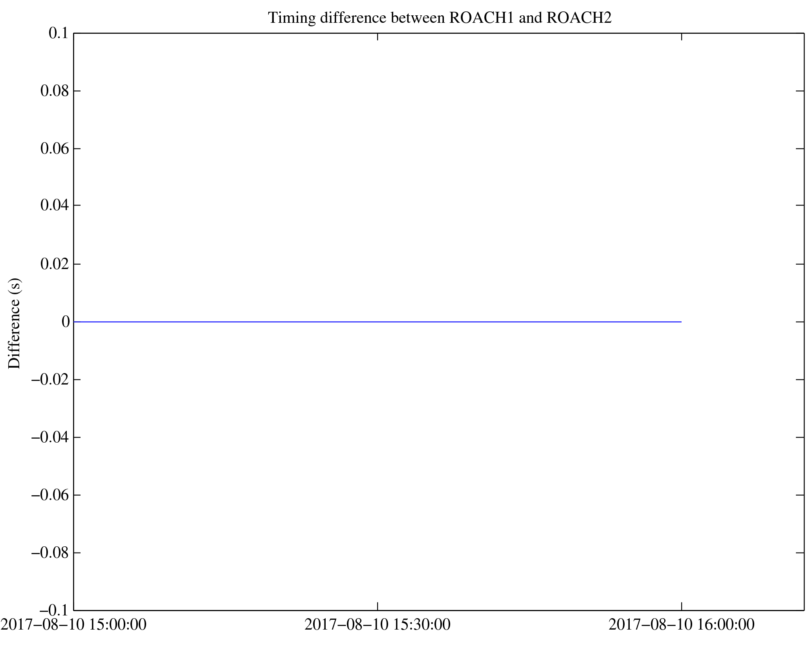The width and height of the screenshot is (812, 661).
Task: Click the y-axis tick label 0.06
Action: coord(55,149)
